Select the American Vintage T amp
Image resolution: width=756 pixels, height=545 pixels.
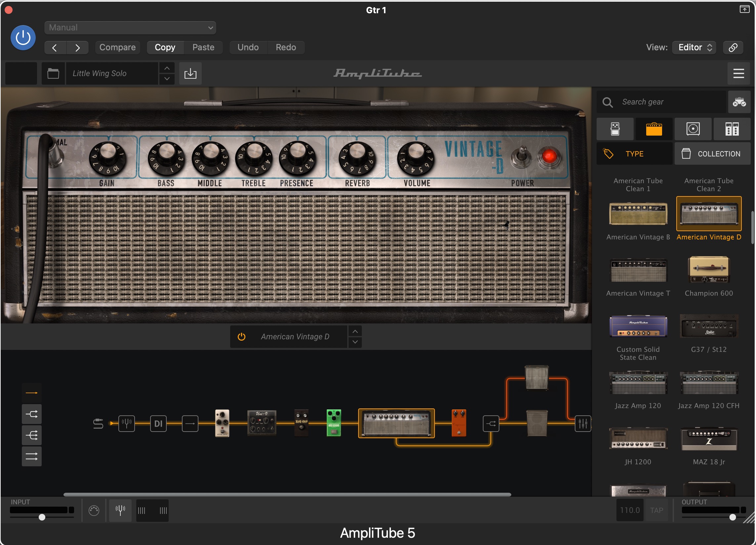[x=638, y=270]
